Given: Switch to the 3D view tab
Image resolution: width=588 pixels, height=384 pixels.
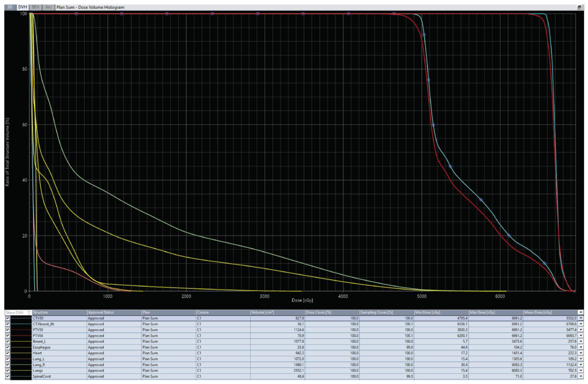Looking at the screenshot, I should click(10, 7).
